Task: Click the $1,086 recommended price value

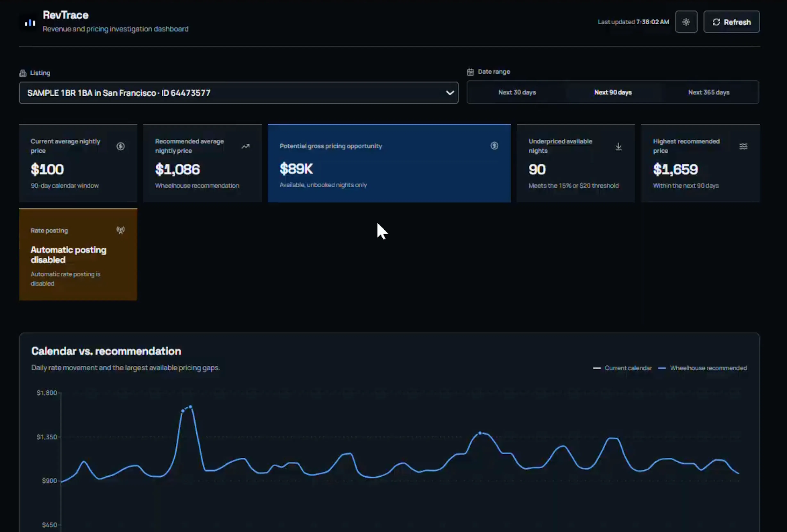Action: [x=177, y=169]
